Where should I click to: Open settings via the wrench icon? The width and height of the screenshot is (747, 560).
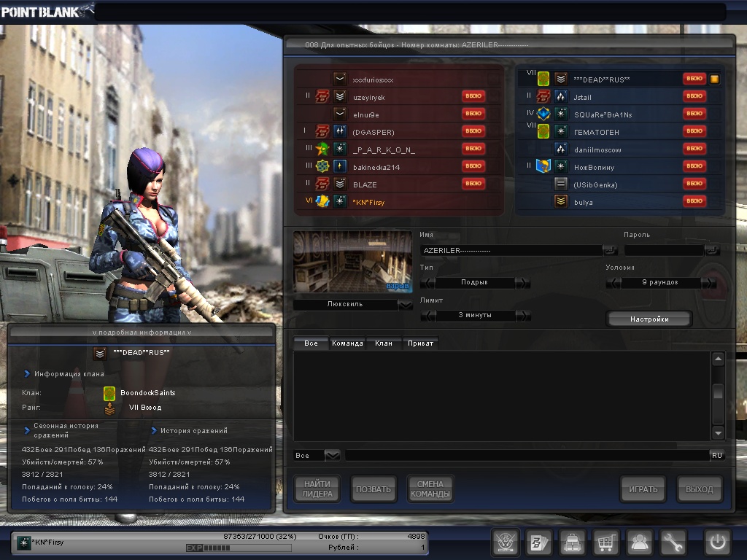coord(672,542)
